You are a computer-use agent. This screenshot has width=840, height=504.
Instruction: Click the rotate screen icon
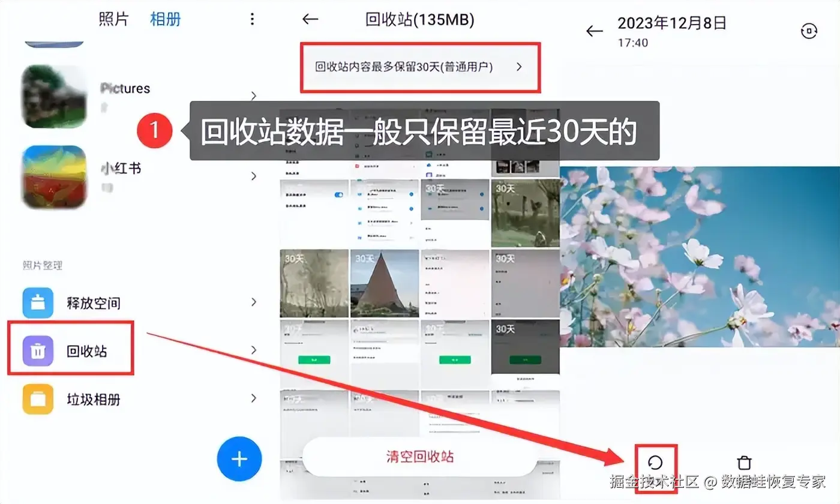tap(809, 31)
